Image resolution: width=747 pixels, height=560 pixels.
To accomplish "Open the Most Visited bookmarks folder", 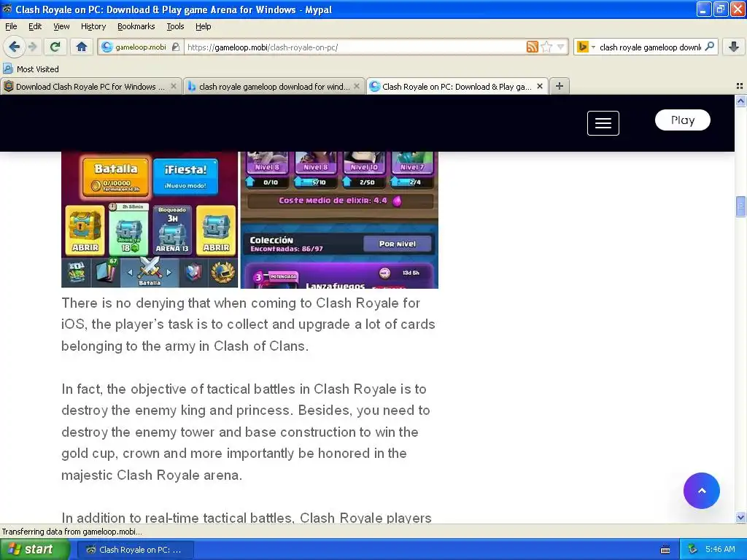I will [x=31, y=69].
